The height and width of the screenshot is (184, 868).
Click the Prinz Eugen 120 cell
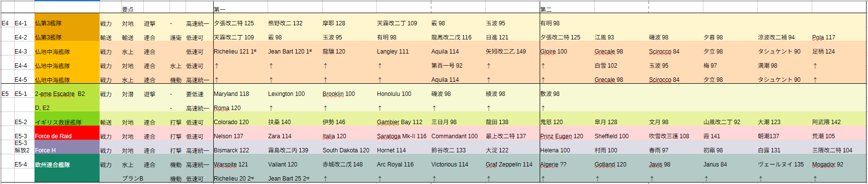pyautogui.click(x=566, y=136)
